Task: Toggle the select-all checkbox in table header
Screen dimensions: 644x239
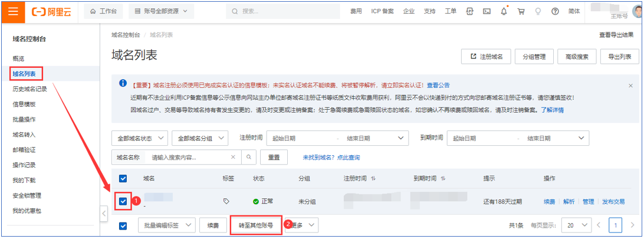Action: pos(123,178)
